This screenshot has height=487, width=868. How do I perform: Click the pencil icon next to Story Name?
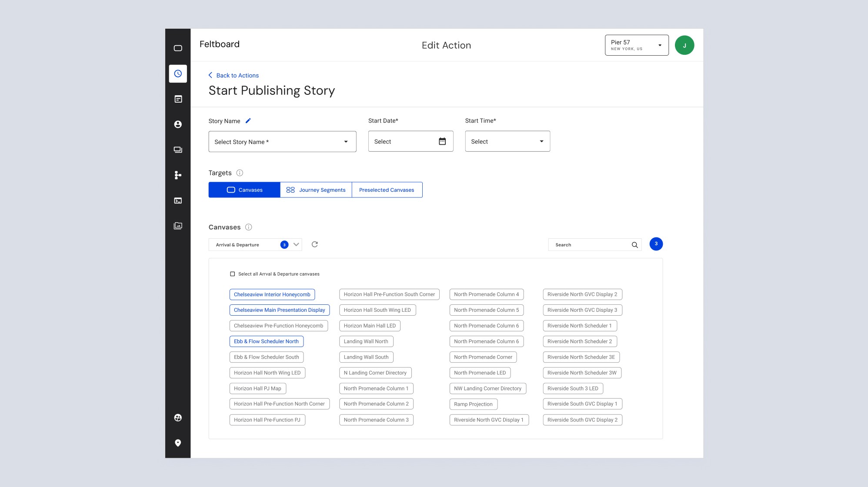(248, 121)
